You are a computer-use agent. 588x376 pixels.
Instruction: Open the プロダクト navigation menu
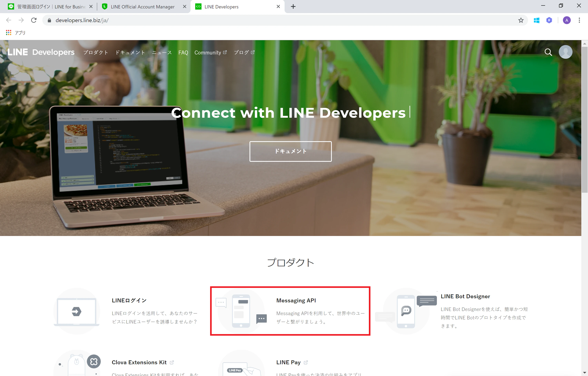(x=96, y=52)
